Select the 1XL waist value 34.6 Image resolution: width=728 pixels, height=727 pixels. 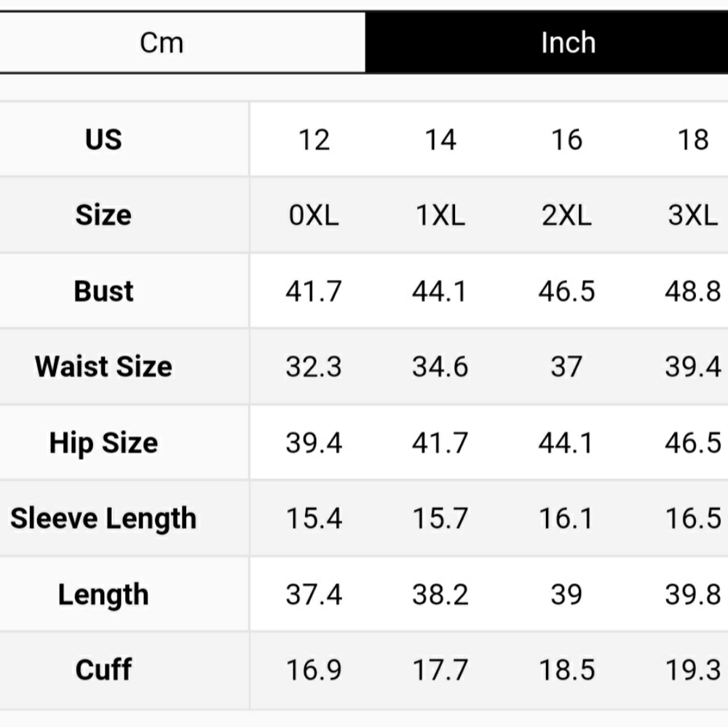(440, 367)
